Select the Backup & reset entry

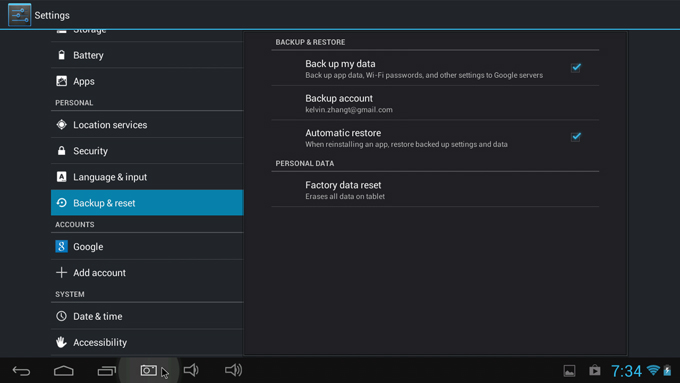pos(147,203)
